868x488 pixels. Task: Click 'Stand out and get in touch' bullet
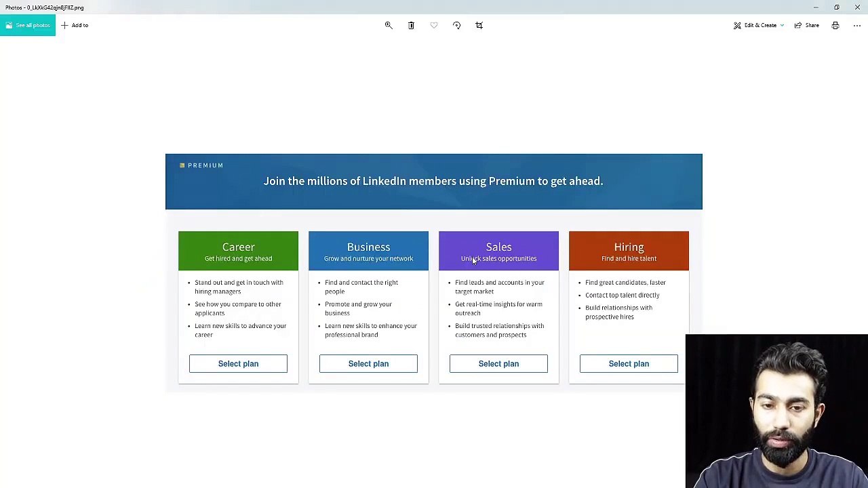coord(239,287)
